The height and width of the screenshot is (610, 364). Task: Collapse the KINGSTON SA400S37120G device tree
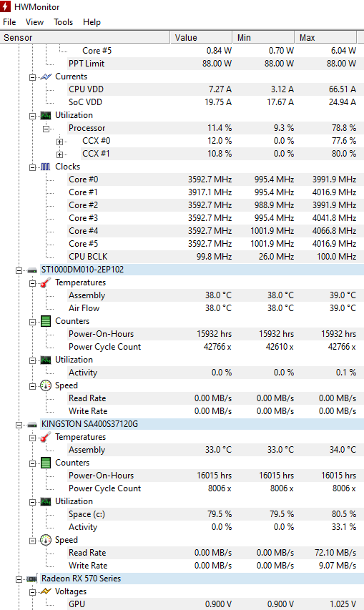coord(19,425)
